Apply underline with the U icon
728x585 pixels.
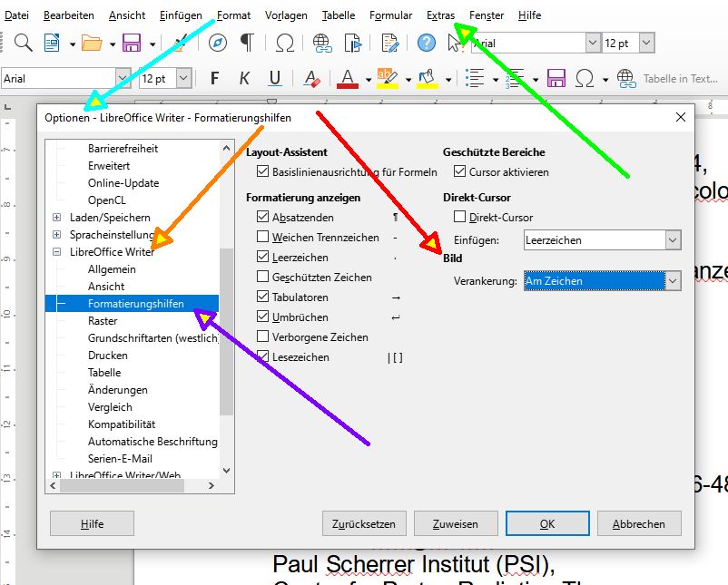[x=275, y=78]
